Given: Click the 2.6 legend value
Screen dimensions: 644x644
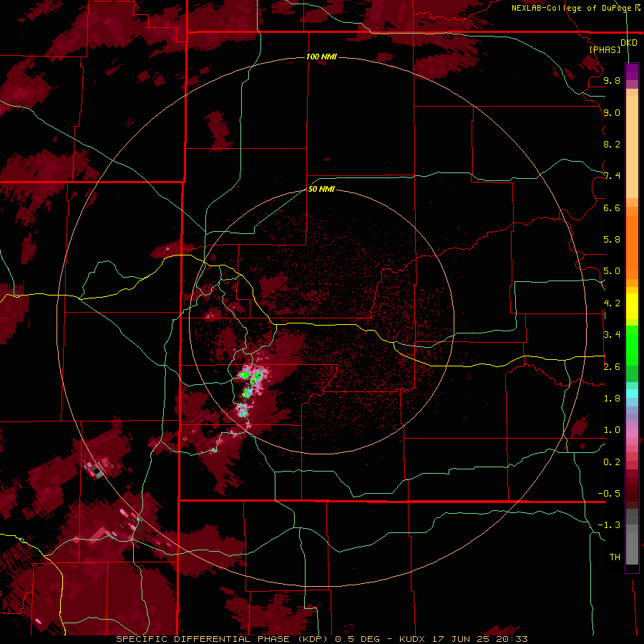Looking at the screenshot, I should 612,367.
